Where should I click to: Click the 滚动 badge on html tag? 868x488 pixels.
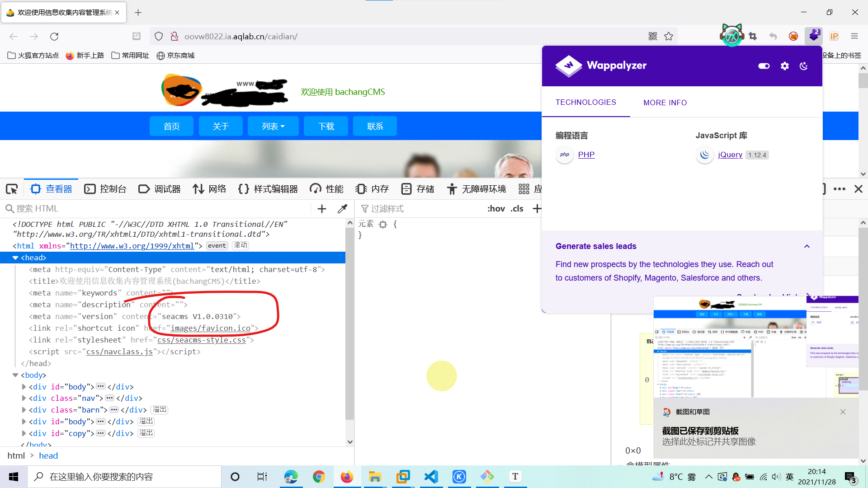pos(241,245)
